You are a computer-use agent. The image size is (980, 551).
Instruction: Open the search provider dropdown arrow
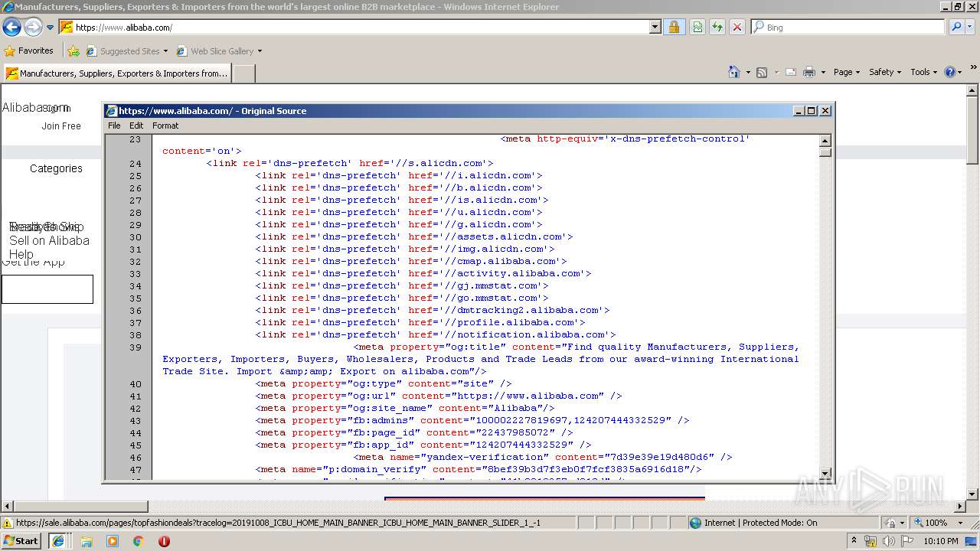970,27
